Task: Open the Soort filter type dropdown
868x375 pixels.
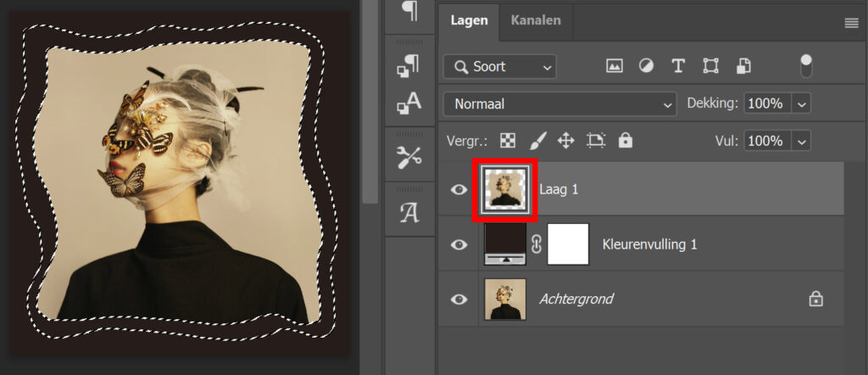Action: [499, 66]
